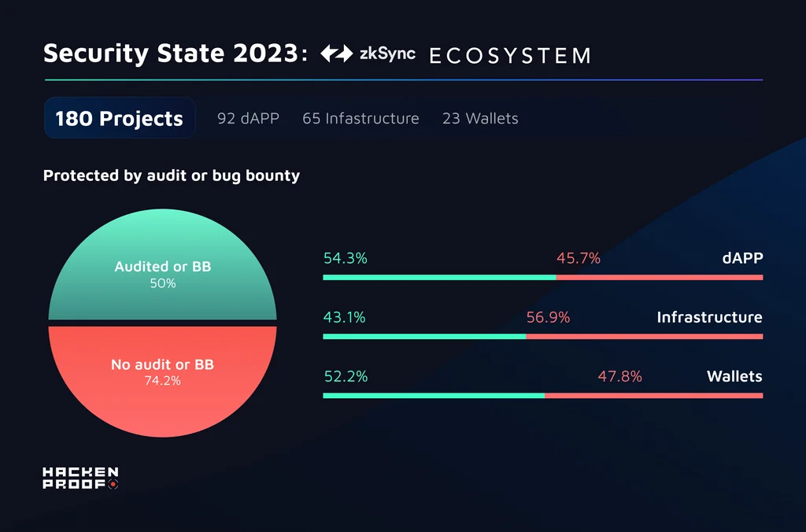The height and width of the screenshot is (532, 806).
Task: Click the red dot in HackenProof logo
Action: (x=113, y=484)
